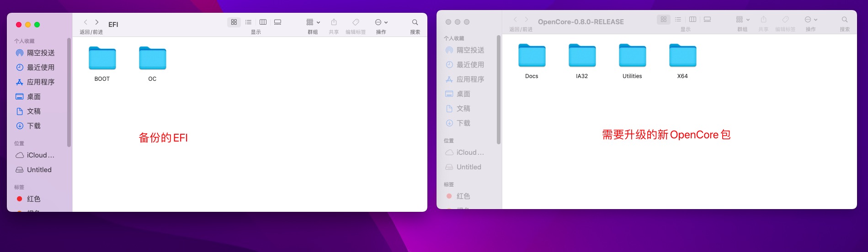
Task: Open the IA32 folder in OpenCore window
Action: (x=582, y=56)
